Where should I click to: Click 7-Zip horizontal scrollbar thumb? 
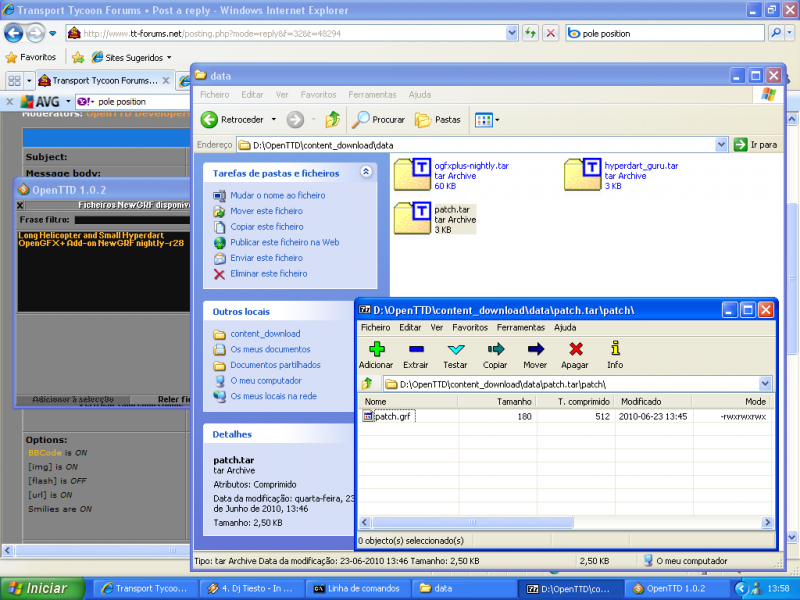point(472,522)
